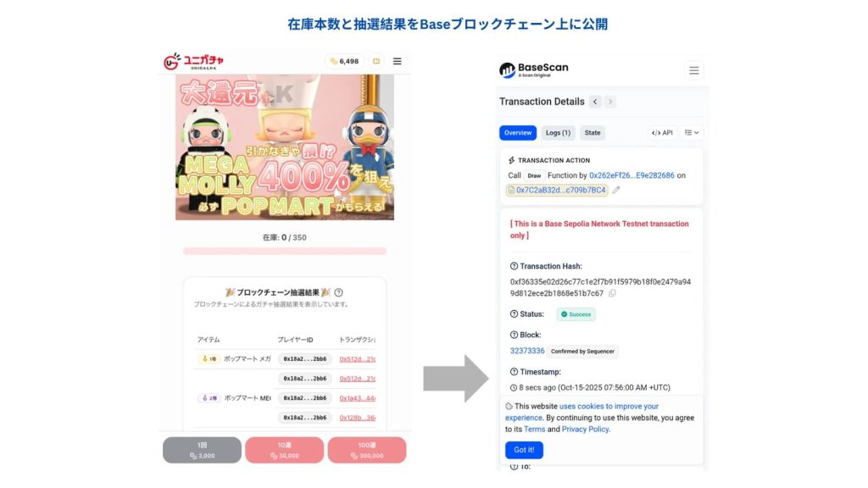Open the BaseScan hamburger menu

tap(693, 71)
